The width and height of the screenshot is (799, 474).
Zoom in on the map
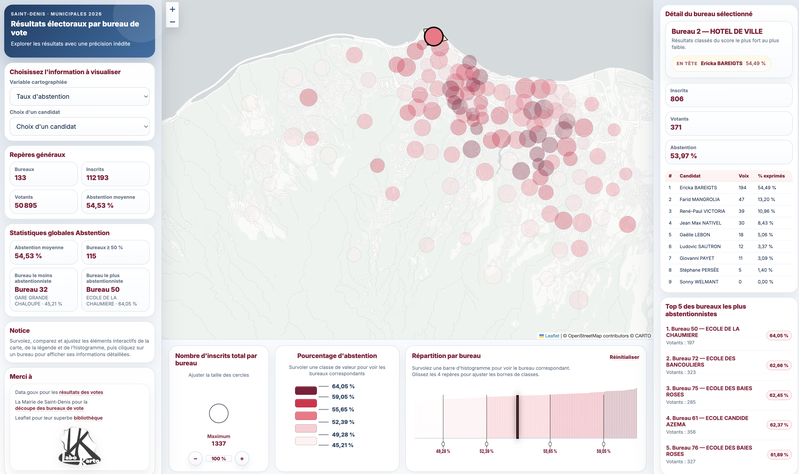click(x=173, y=9)
